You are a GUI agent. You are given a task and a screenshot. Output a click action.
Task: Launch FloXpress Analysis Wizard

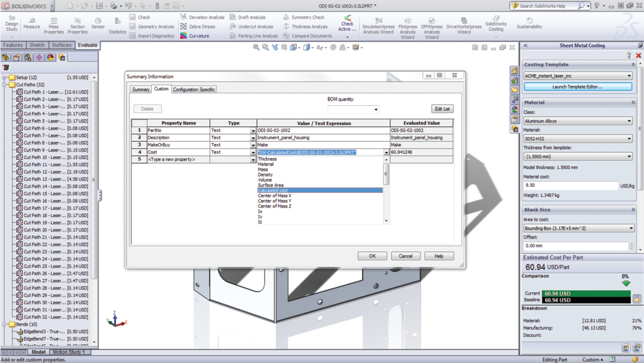(408, 28)
